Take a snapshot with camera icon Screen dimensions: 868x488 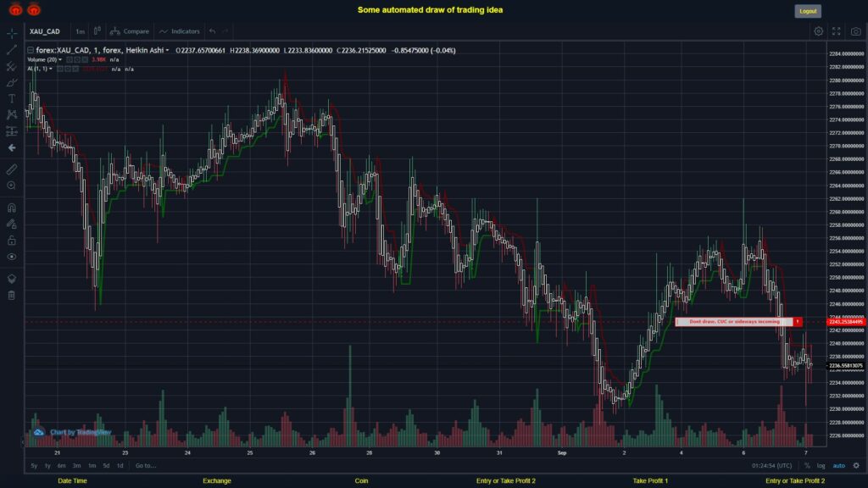click(x=856, y=31)
